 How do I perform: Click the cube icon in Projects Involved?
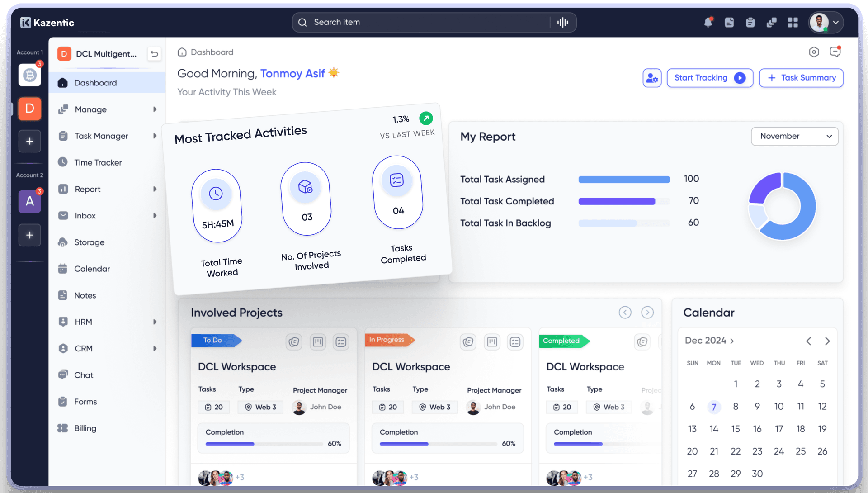click(306, 186)
